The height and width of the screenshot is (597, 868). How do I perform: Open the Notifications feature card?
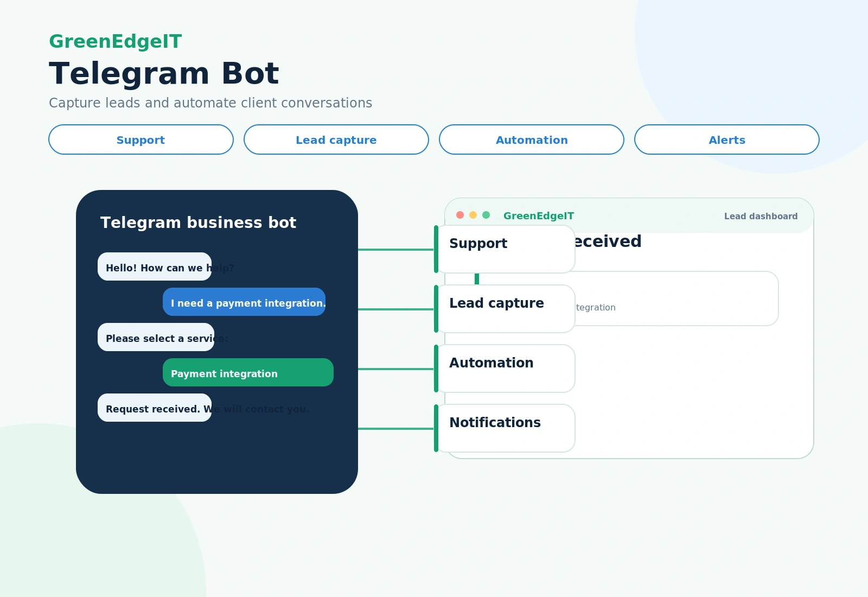click(x=505, y=428)
